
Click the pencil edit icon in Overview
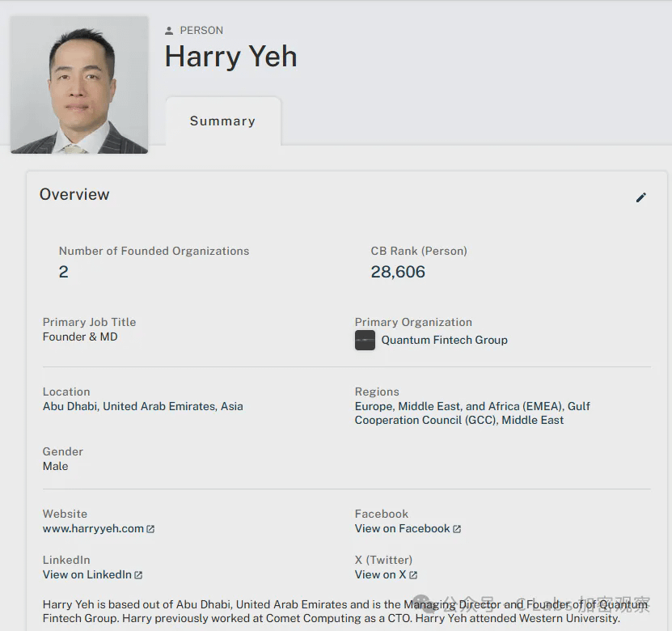pyautogui.click(x=640, y=197)
